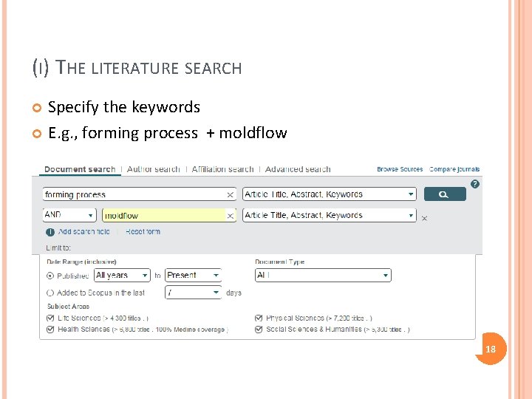Image resolution: width=532 pixels, height=399 pixels.
Task: Click the 'Subject Areas' heading
Action: click(68, 307)
